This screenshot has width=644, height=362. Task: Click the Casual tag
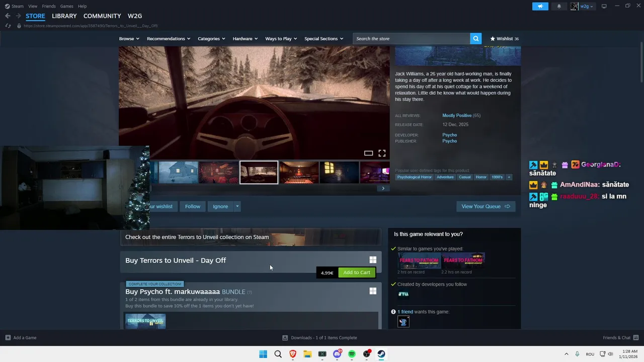(x=465, y=177)
